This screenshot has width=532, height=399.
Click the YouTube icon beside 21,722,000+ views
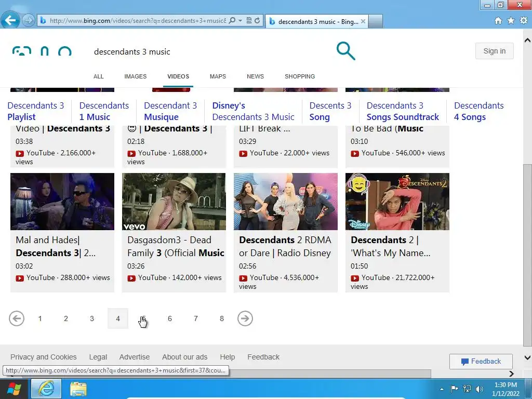point(354,278)
